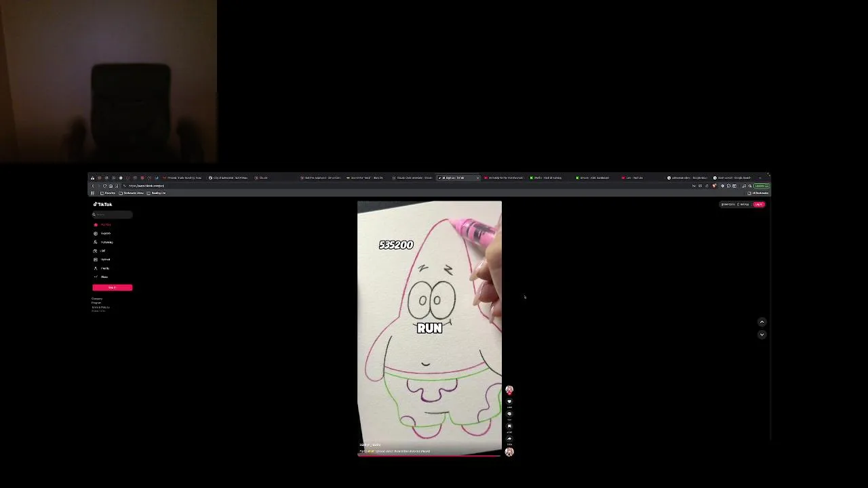
Task: Open the Favorites bookmarks folder
Action: click(x=107, y=193)
